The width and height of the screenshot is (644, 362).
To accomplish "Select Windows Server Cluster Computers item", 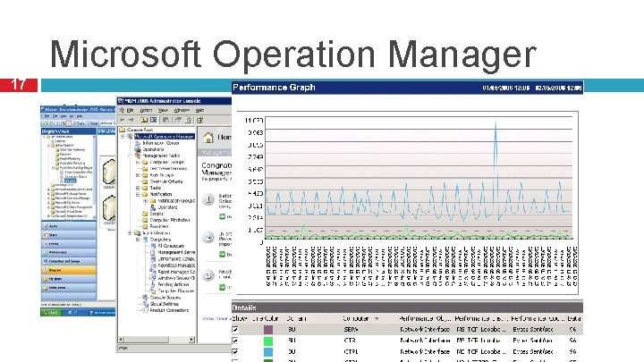I will click(176, 278).
